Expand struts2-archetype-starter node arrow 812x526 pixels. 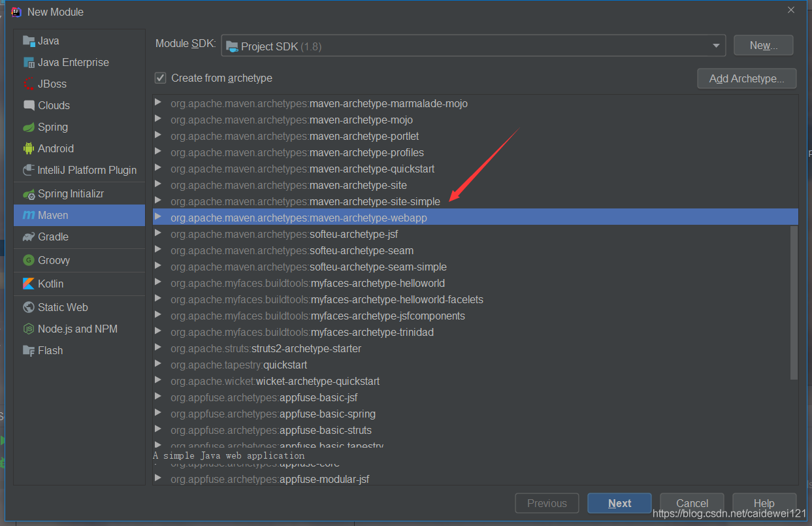(157, 348)
